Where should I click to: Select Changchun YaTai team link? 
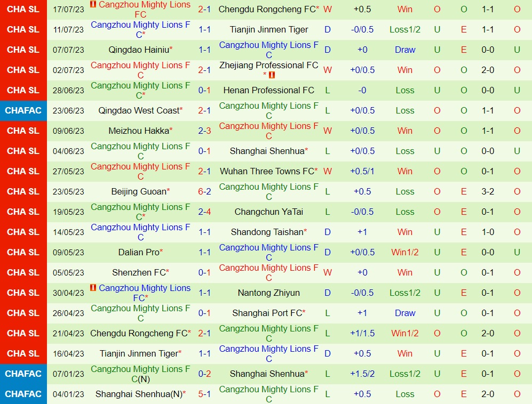[269, 212]
